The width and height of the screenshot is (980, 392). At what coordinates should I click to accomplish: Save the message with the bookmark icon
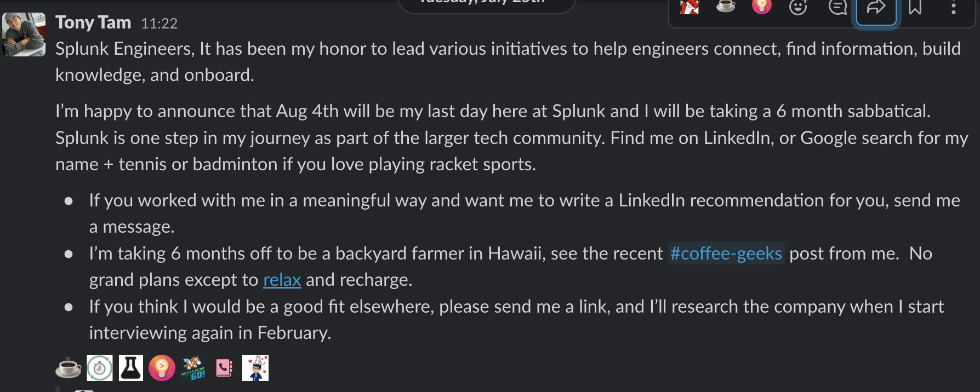pos(915,8)
